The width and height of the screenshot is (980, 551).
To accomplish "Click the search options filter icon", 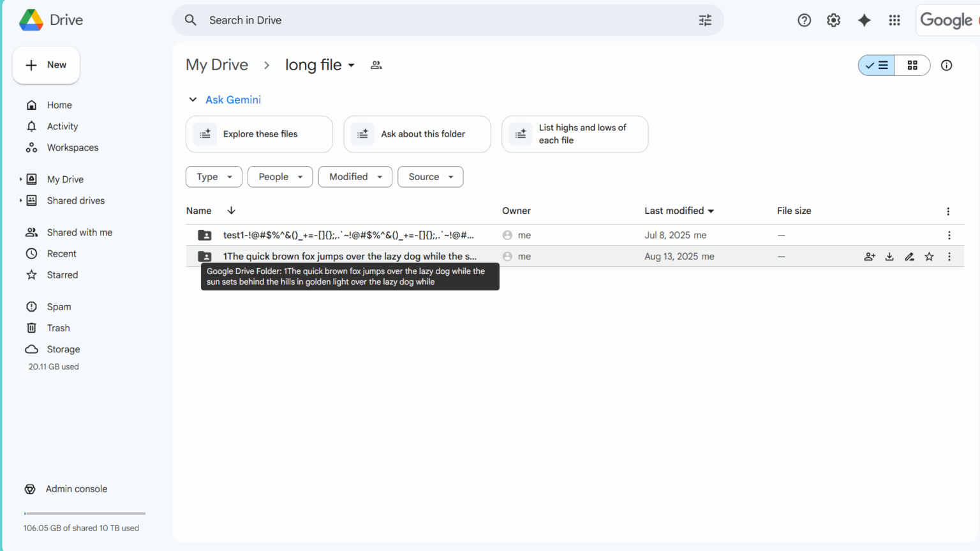I will 705,20.
